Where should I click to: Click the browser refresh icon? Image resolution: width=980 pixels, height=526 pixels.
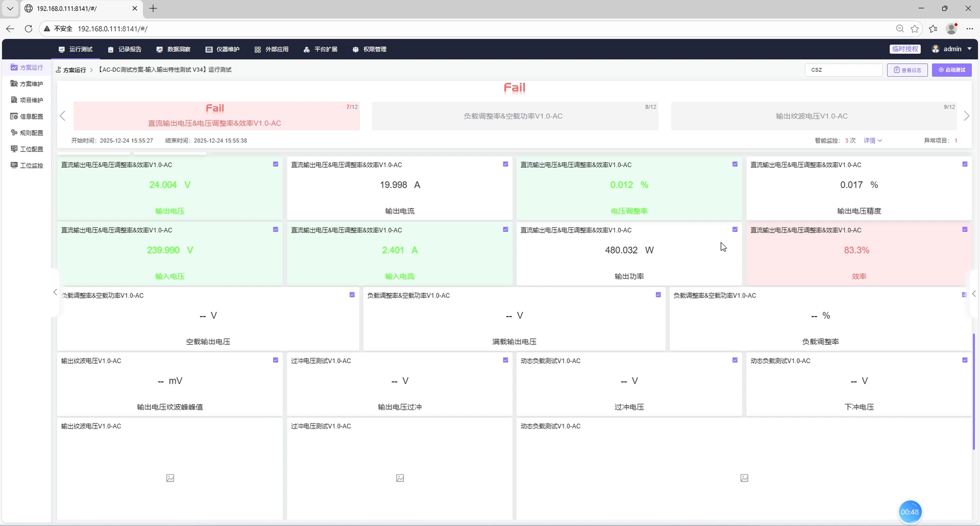point(29,29)
